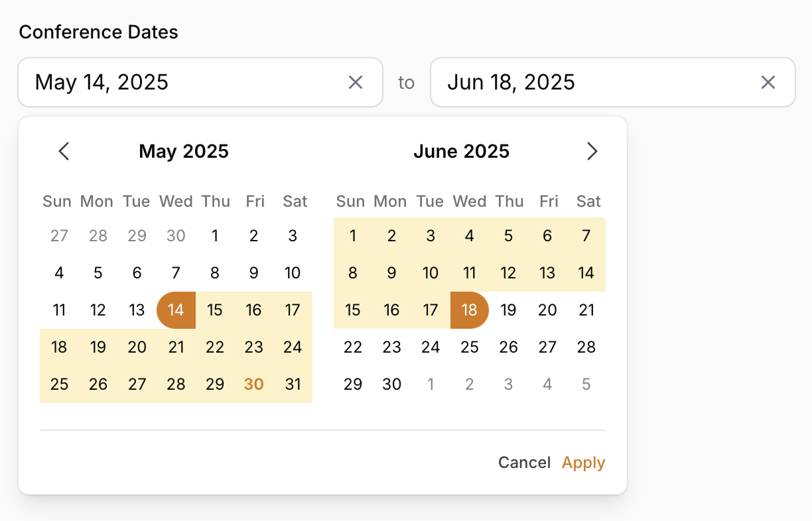Click the start date input field
812x521 pixels.
186,82
